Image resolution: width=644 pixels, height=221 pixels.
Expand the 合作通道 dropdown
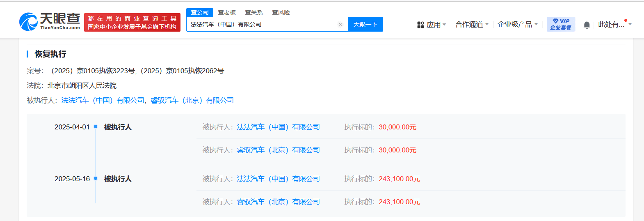[x=472, y=25]
